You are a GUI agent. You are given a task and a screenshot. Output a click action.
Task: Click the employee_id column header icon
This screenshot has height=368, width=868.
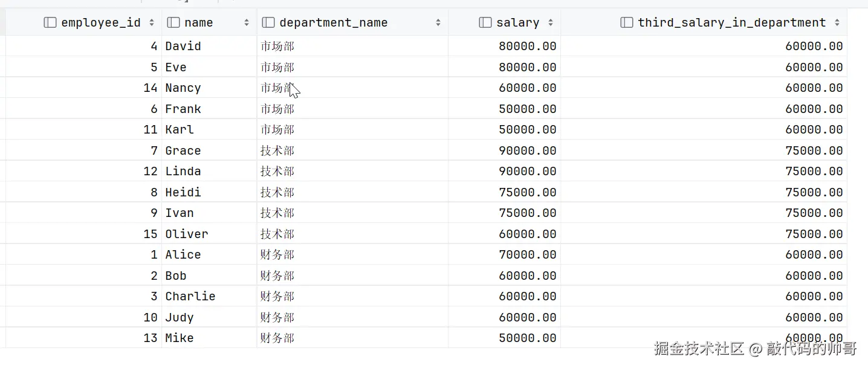(50, 23)
